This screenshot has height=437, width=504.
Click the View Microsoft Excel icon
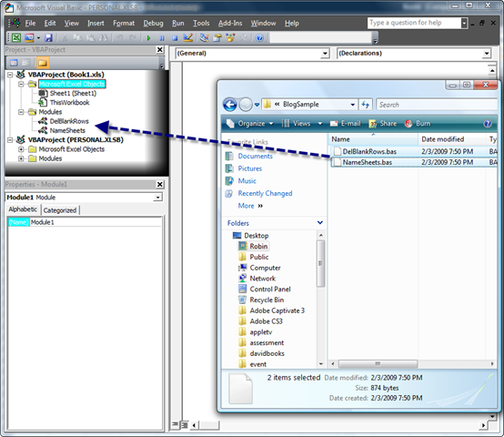16,38
